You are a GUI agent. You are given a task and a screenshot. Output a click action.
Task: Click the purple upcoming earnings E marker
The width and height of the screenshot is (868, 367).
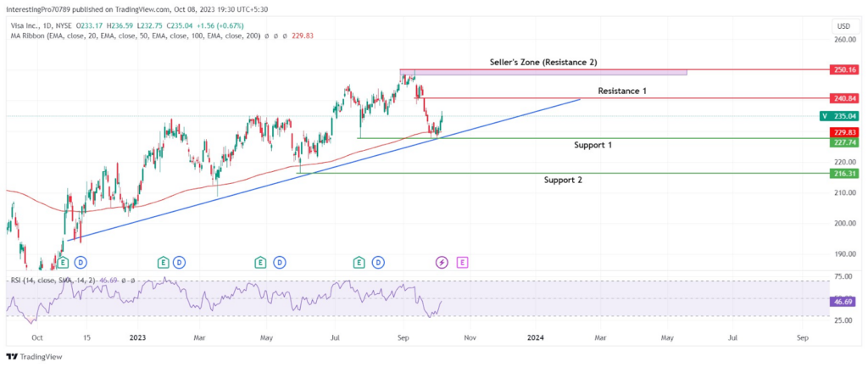[462, 262]
